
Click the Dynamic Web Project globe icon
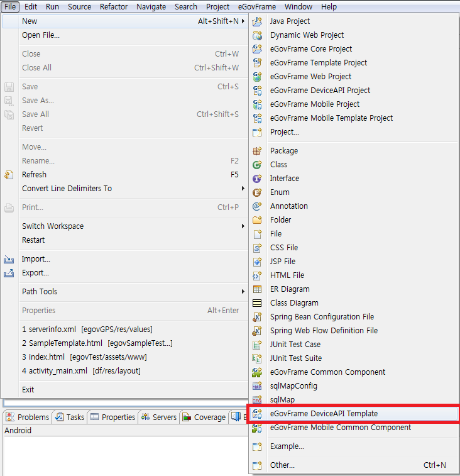coord(257,35)
